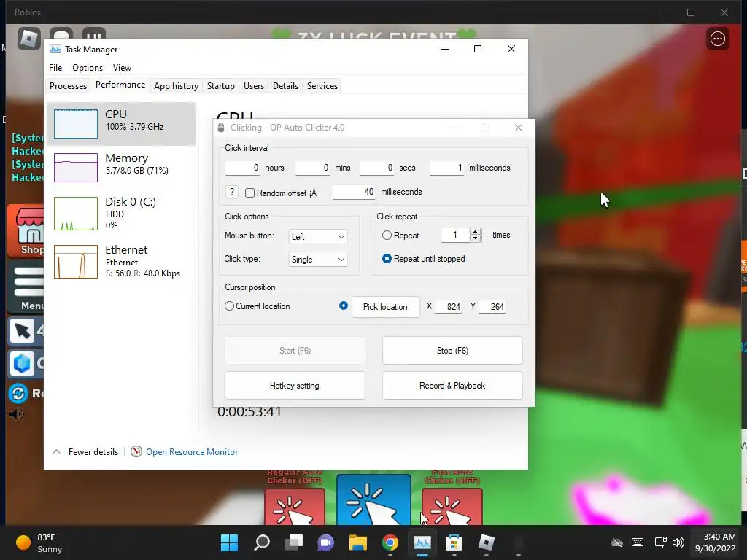Open the View menu in Task Manager
This screenshot has height=560, width=747.
pyautogui.click(x=122, y=68)
